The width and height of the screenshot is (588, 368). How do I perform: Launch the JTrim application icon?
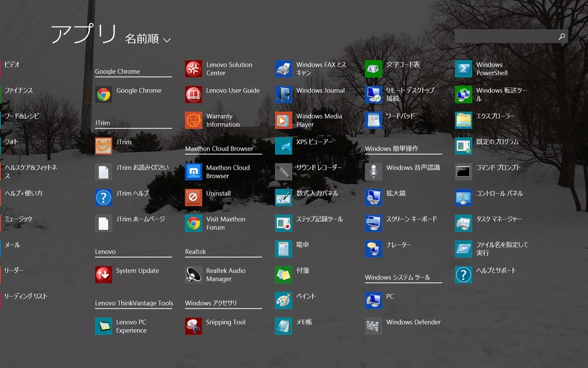103,146
